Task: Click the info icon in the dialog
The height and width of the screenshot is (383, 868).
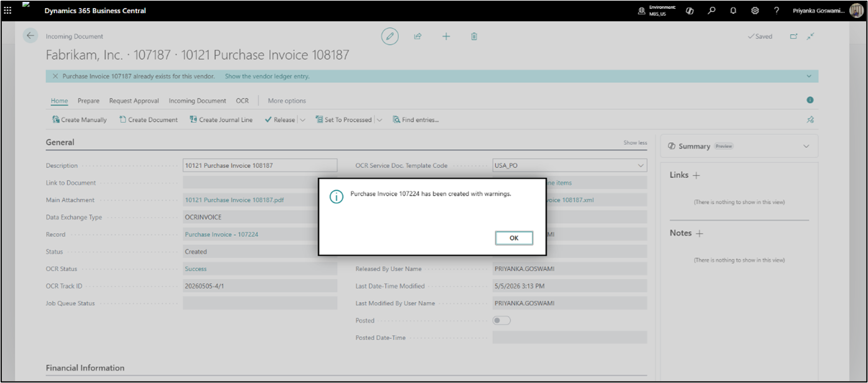Action: coord(337,197)
